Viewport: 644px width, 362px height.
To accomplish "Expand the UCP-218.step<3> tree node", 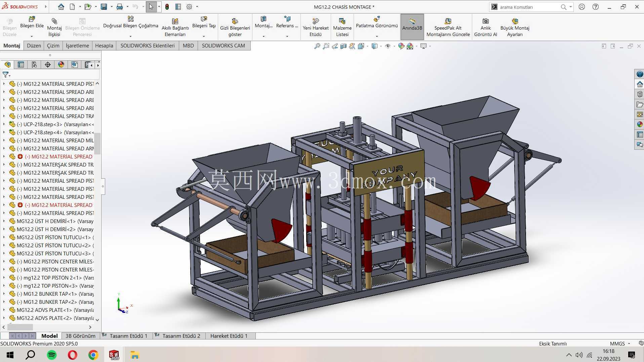I will (4, 124).
